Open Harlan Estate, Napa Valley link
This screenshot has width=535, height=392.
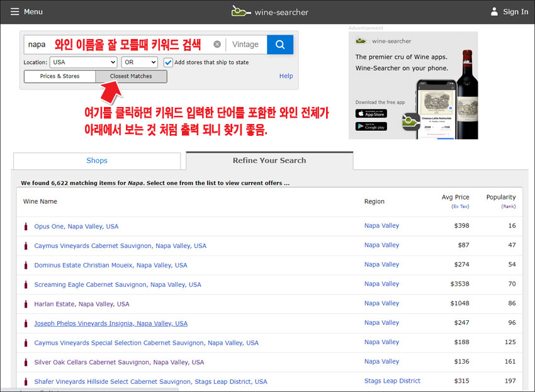[x=82, y=305]
